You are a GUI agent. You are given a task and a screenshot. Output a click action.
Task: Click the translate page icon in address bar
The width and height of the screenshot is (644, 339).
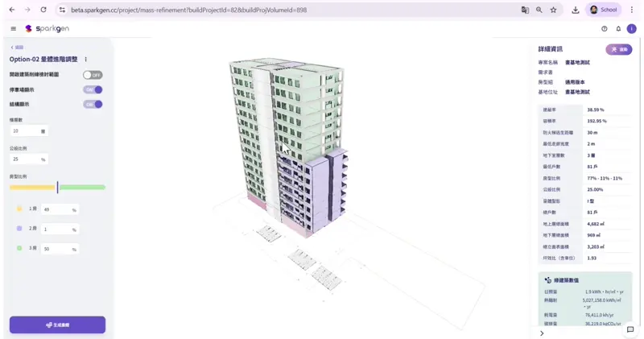[x=525, y=10]
